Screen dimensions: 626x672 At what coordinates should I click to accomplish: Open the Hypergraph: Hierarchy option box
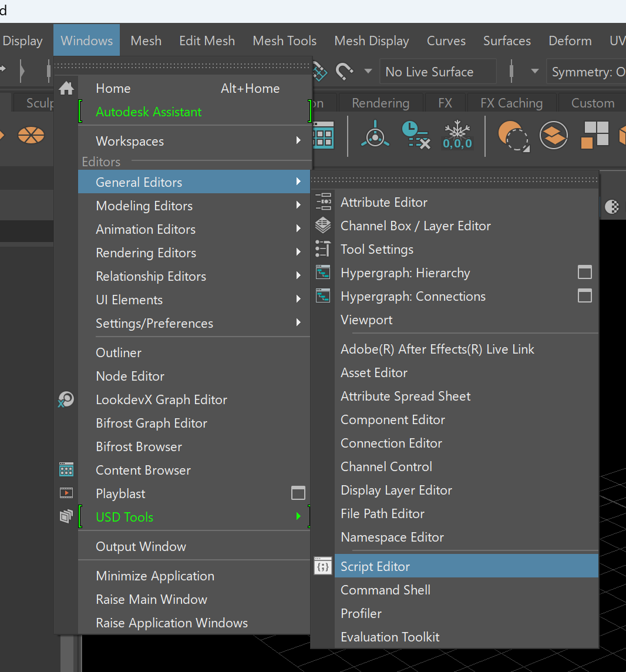(x=584, y=272)
